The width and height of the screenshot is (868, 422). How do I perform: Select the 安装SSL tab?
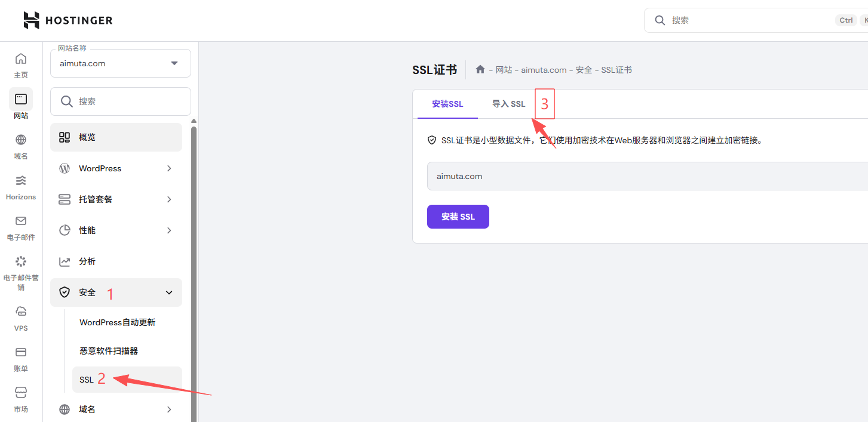pos(447,103)
